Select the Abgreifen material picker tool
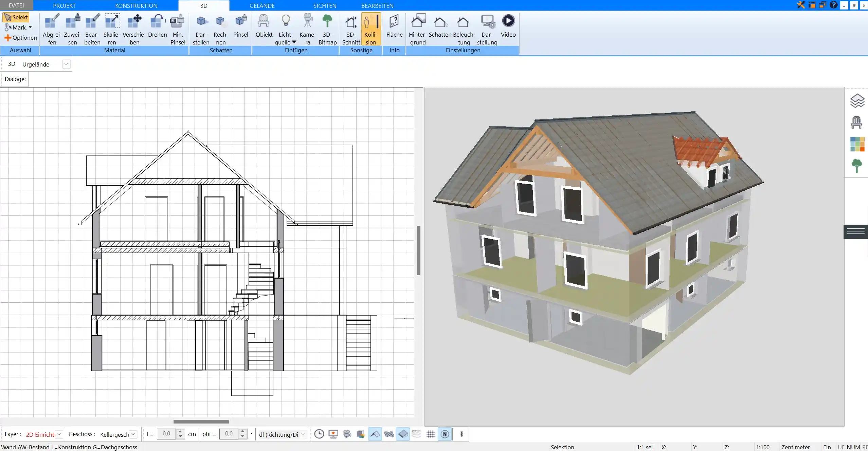This screenshot has height=451, width=868. pos(52,29)
